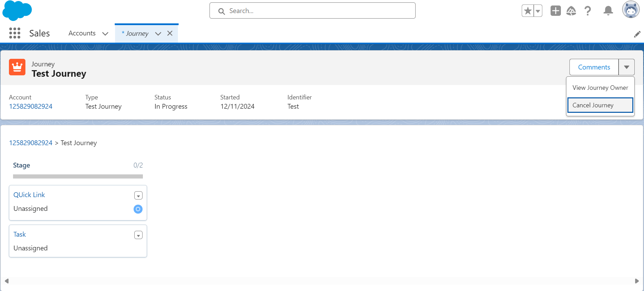
Task: Click the Stage progress bar
Action: point(78,176)
